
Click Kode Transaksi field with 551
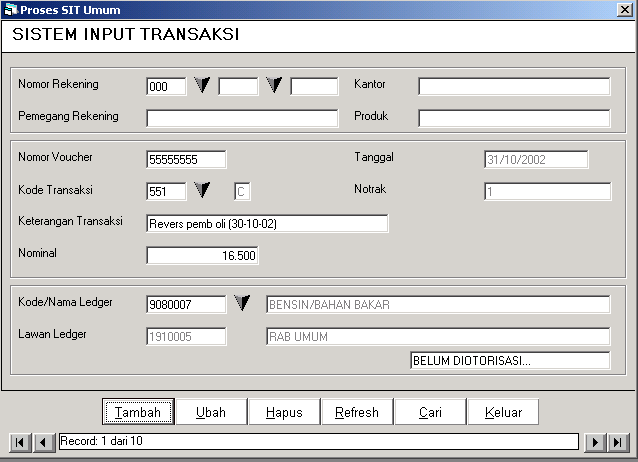point(166,191)
